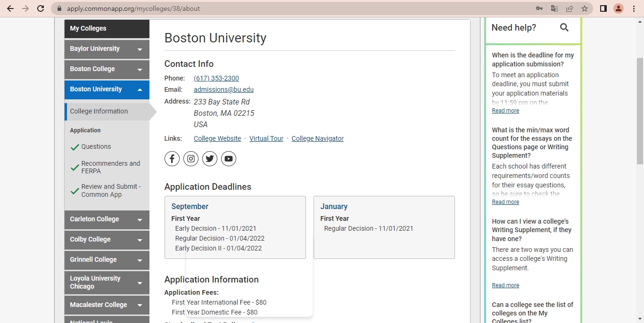644x323 pixels.
Task: Open College Information in the sidebar
Action: 107,111
